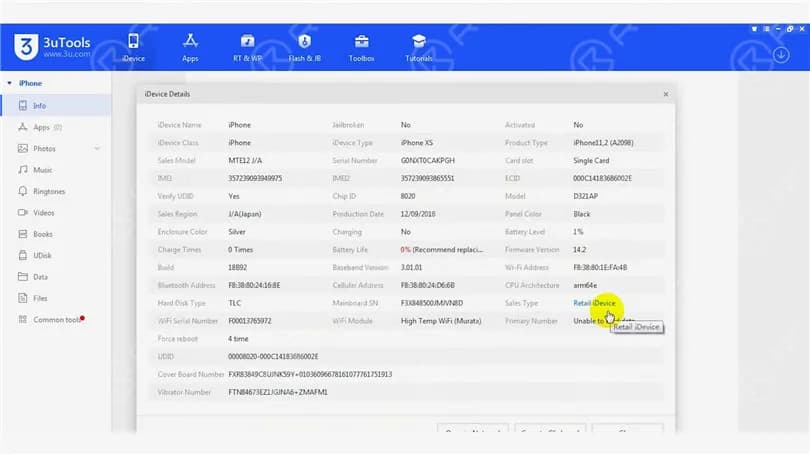
Task: Select Baseband Version 3.01.01
Action: coord(411,268)
